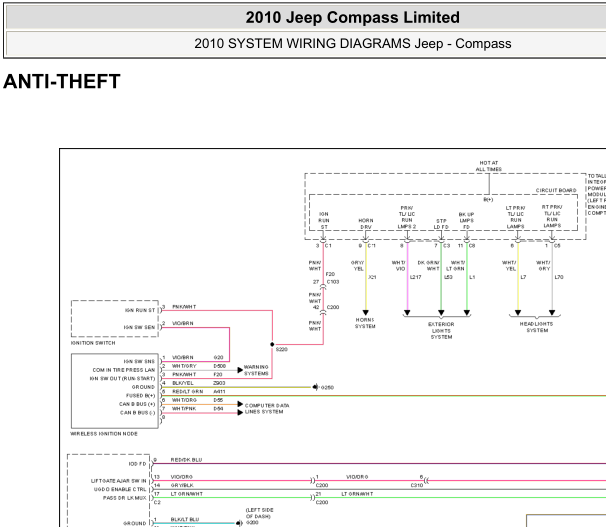Click the 'A911' circuit code

[219, 392]
